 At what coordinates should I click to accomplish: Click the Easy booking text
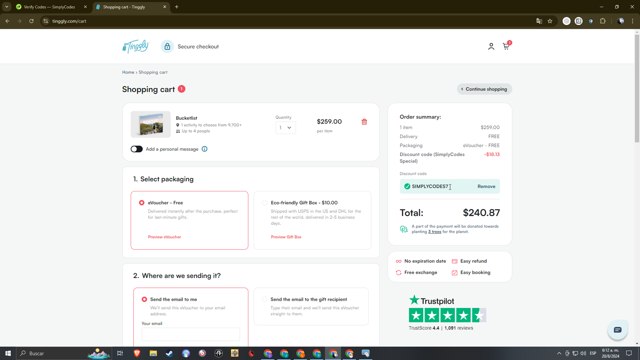[x=475, y=273]
